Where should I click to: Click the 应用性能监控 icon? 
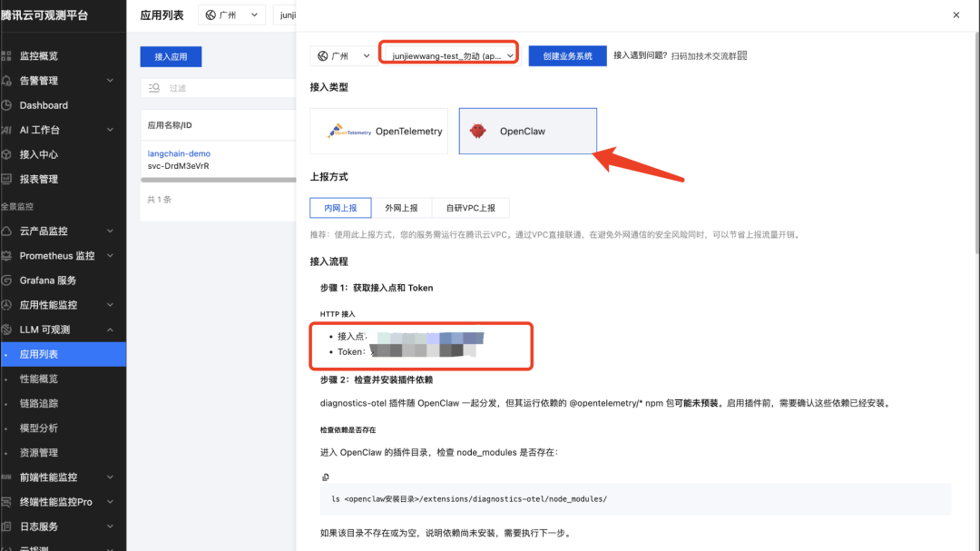[x=6, y=305]
